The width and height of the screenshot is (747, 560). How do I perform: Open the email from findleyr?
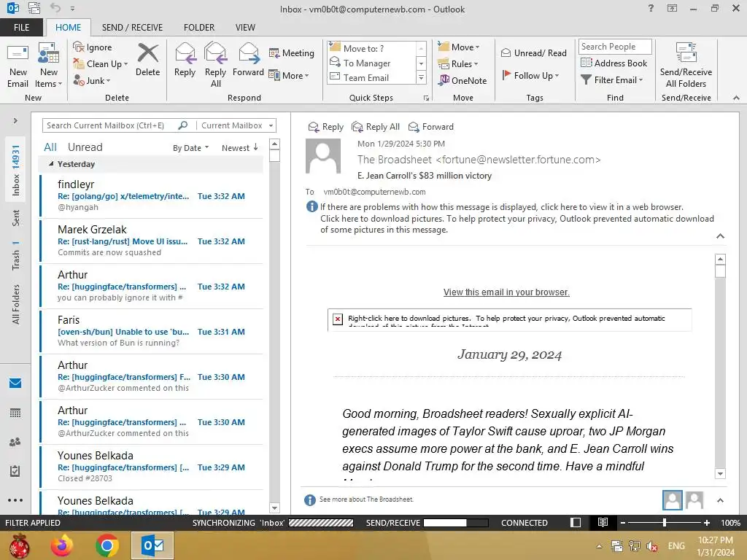[152, 195]
